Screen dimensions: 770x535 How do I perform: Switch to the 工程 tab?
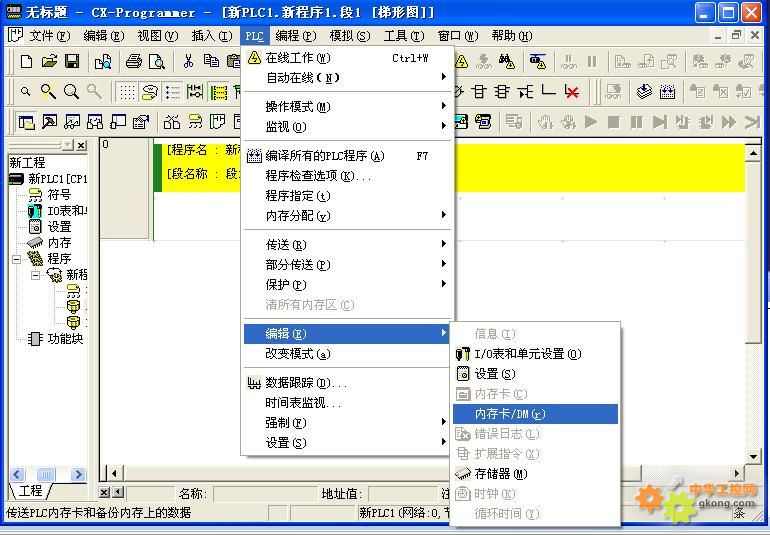tap(30, 491)
